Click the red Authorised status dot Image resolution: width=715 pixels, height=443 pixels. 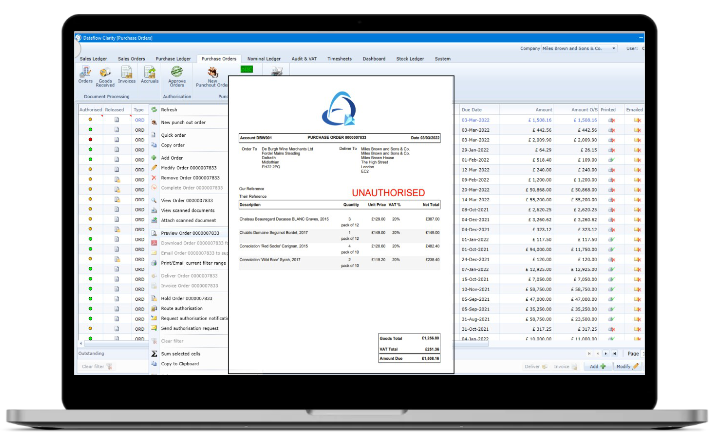tap(90, 139)
